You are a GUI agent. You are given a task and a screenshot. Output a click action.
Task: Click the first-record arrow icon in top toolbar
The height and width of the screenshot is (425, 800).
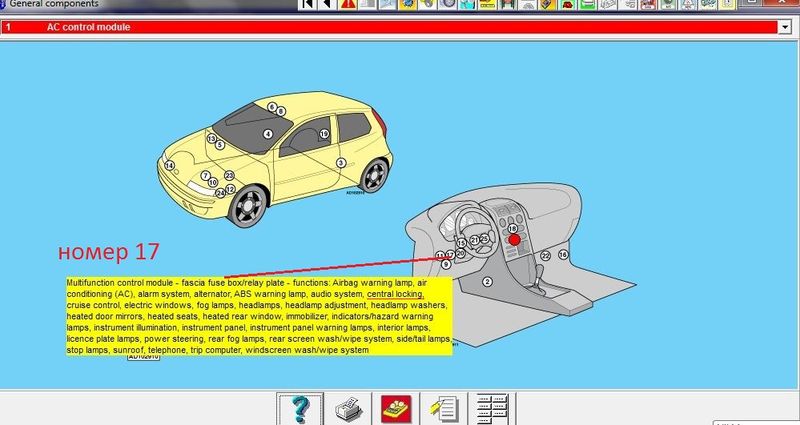tap(307, 5)
